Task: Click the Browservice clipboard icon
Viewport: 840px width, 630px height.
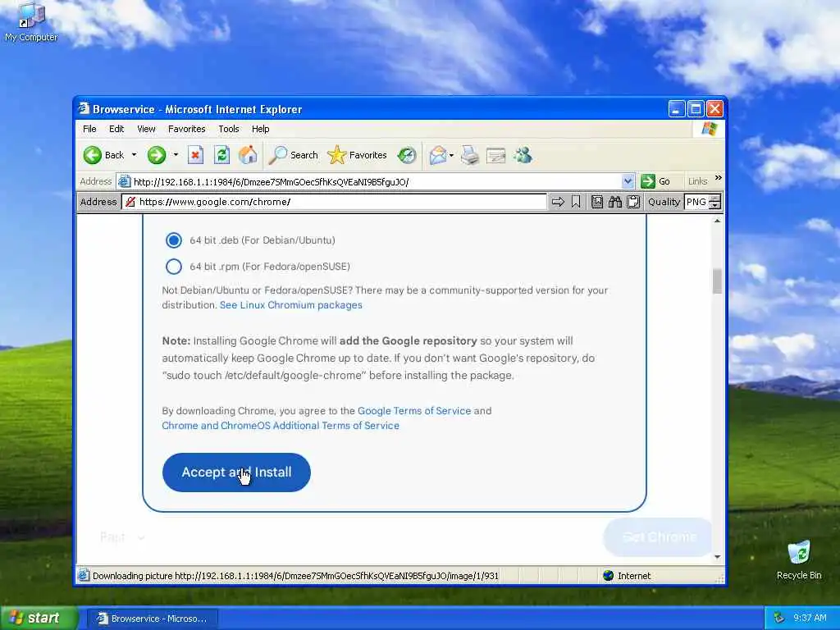Action: 633,202
